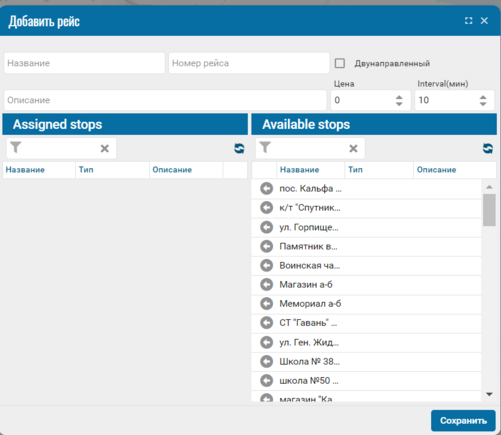The image size is (501, 435).
Task: Increase the Цена value
Action: (399, 97)
